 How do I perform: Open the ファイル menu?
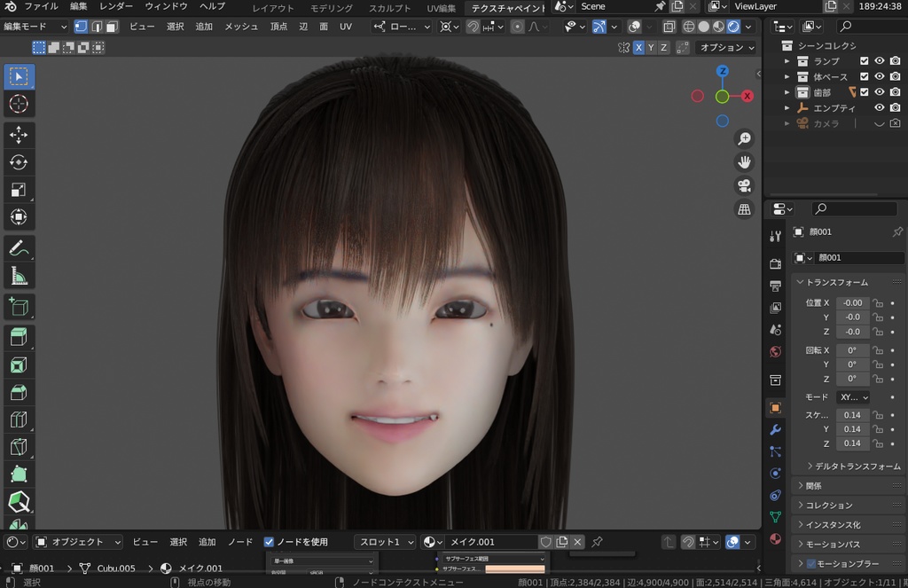tap(41, 6)
